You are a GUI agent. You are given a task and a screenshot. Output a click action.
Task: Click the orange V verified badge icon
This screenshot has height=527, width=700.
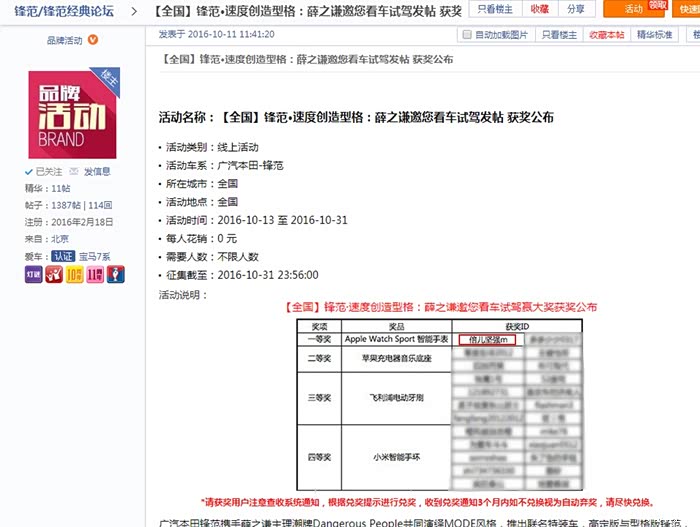(94, 41)
